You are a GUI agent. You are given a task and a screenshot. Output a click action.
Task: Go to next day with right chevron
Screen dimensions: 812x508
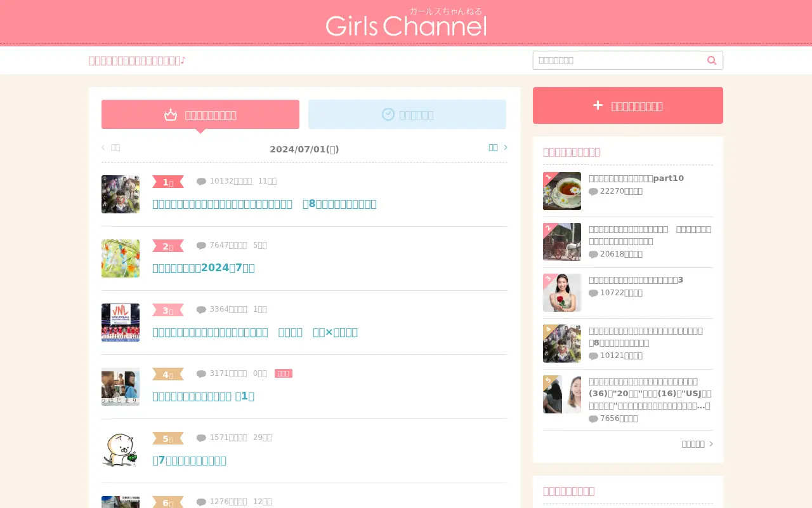tap(498, 147)
